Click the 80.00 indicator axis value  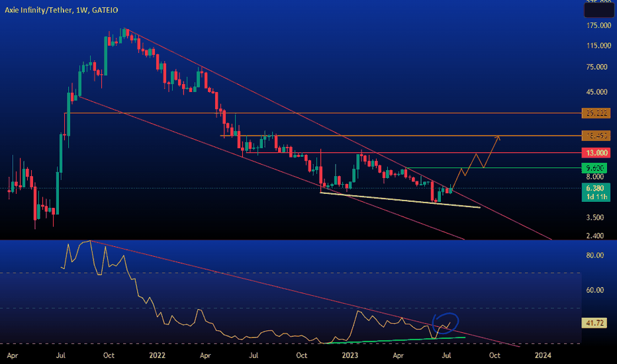pos(594,255)
